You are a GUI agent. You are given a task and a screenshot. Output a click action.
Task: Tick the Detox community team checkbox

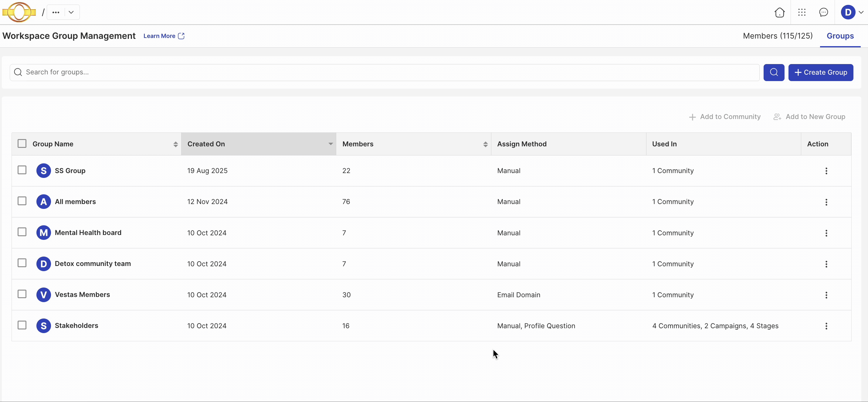point(22,263)
